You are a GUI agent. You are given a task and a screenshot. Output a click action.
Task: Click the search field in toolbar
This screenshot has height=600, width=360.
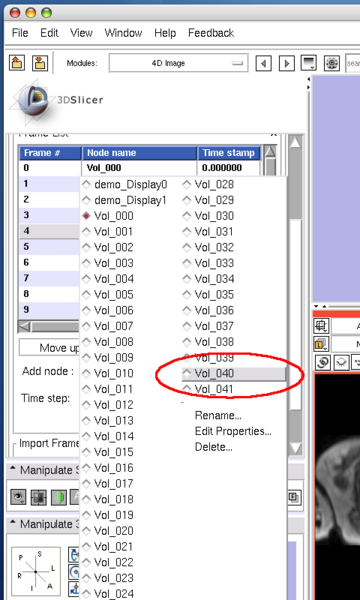[x=352, y=63]
